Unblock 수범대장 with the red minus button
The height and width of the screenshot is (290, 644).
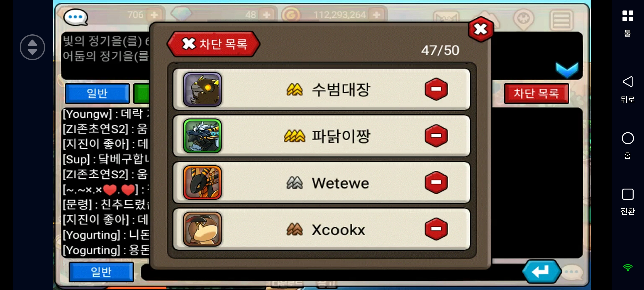pos(436,89)
